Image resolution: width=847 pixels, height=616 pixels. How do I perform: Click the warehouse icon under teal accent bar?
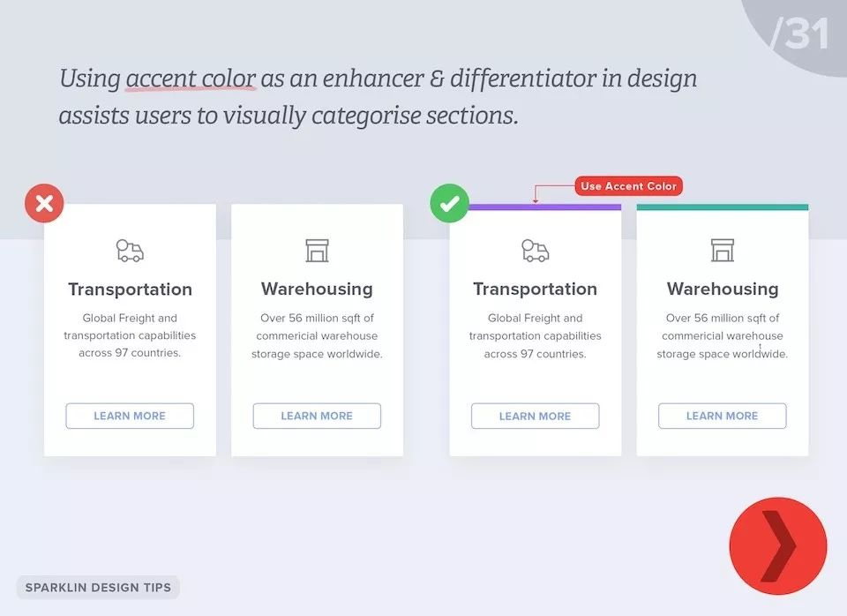723,250
